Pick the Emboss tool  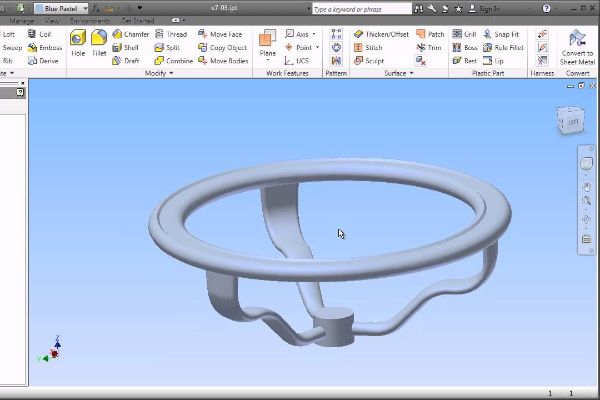click(44, 47)
